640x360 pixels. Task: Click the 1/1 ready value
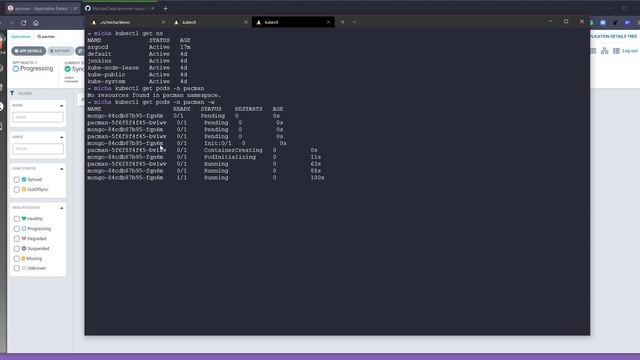pos(182,178)
